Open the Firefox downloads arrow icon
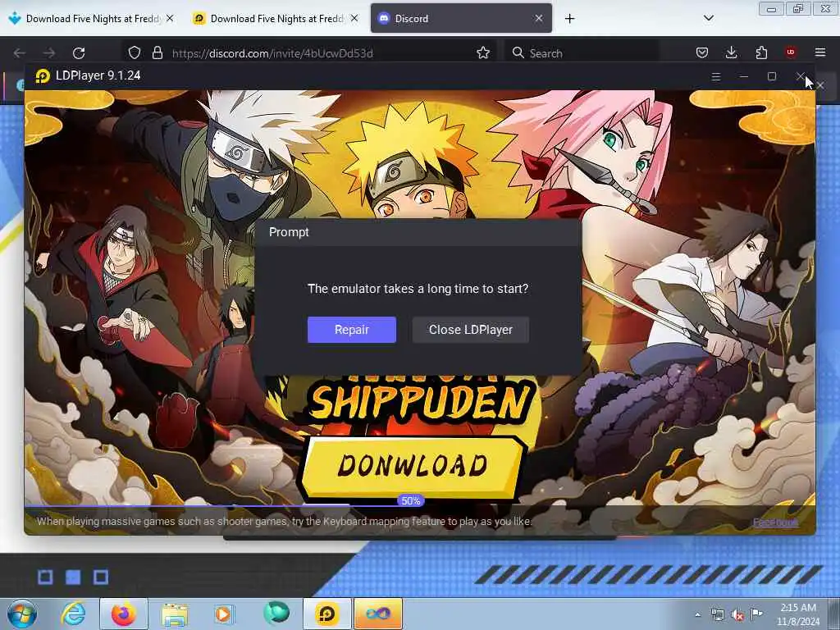Image resolution: width=840 pixels, height=630 pixels. click(731, 52)
